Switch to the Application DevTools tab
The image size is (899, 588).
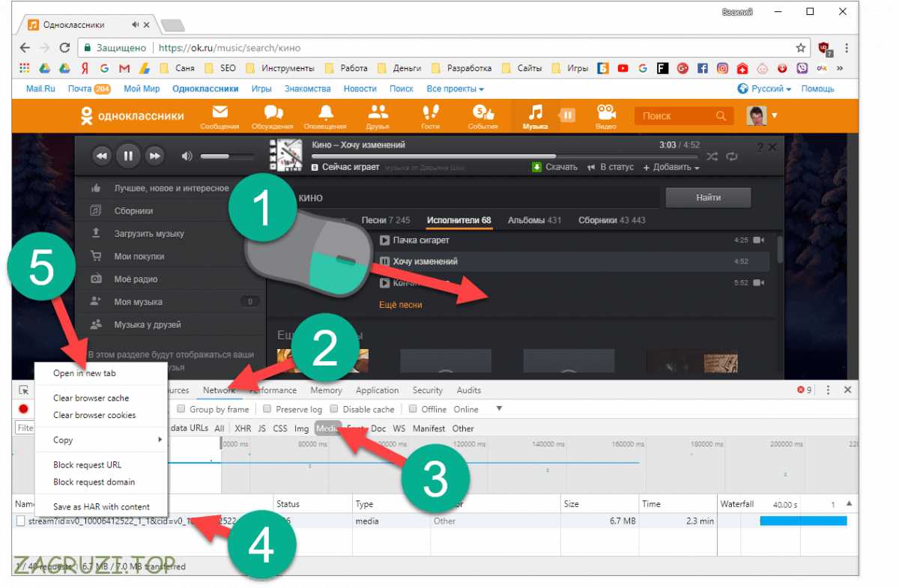click(x=378, y=390)
